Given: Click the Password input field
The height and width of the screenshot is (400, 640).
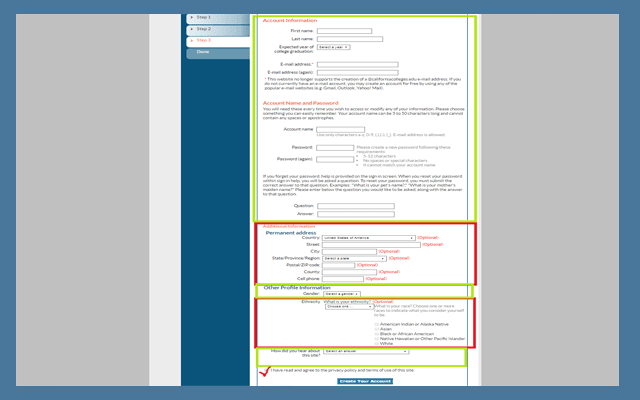Looking at the screenshot, I should pos(335,148).
